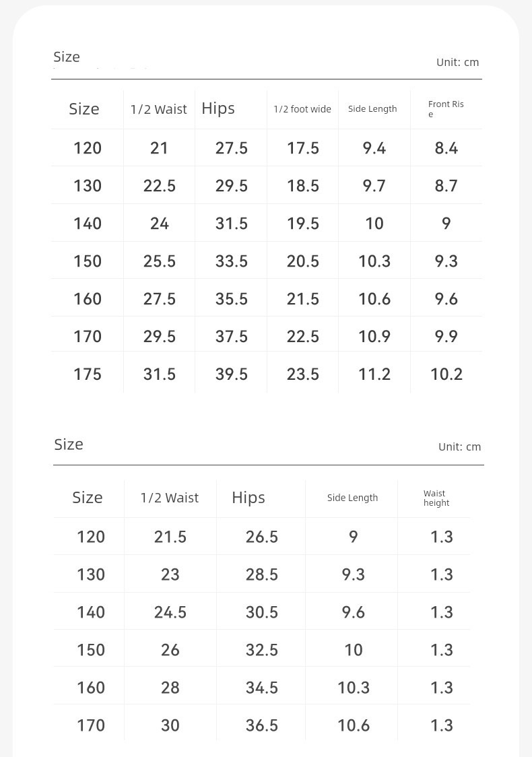Select the 24.5 half waist value
The height and width of the screenshot is (757, 532).
170,612
